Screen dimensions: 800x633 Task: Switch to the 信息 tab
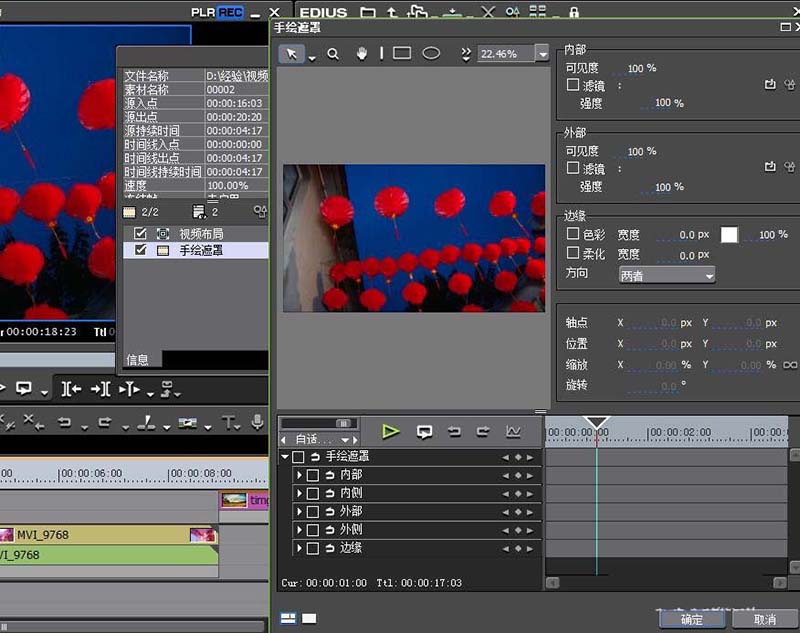coord(140,360)
